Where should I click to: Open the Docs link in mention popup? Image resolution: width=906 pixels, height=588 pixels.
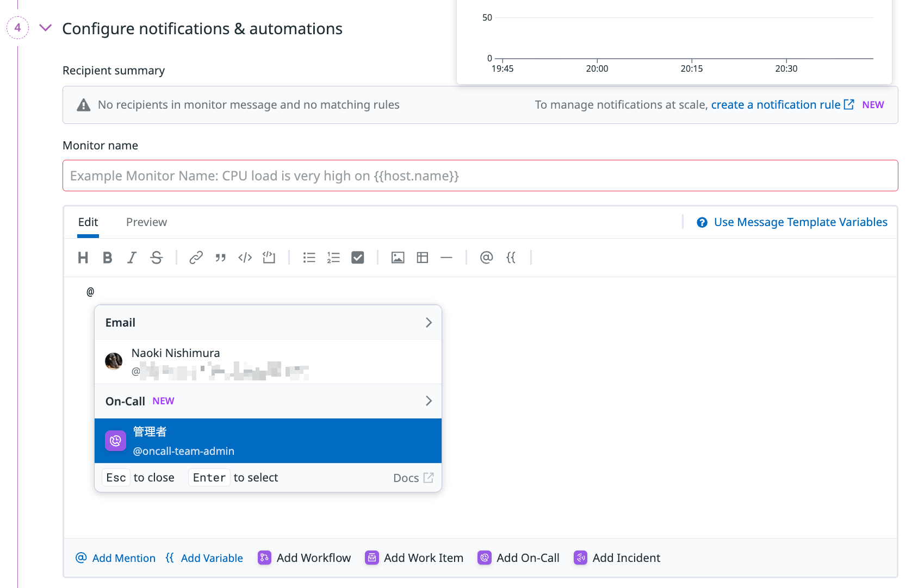(413, 478)
